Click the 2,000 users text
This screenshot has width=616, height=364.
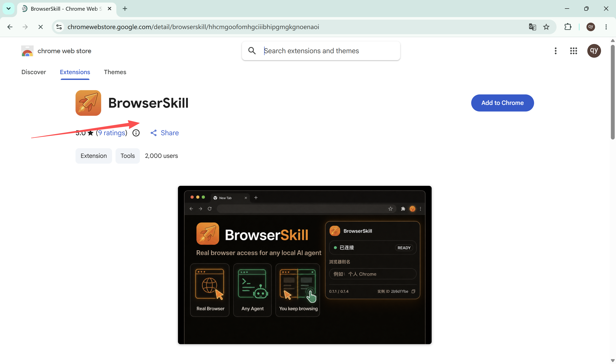(161, 156)
